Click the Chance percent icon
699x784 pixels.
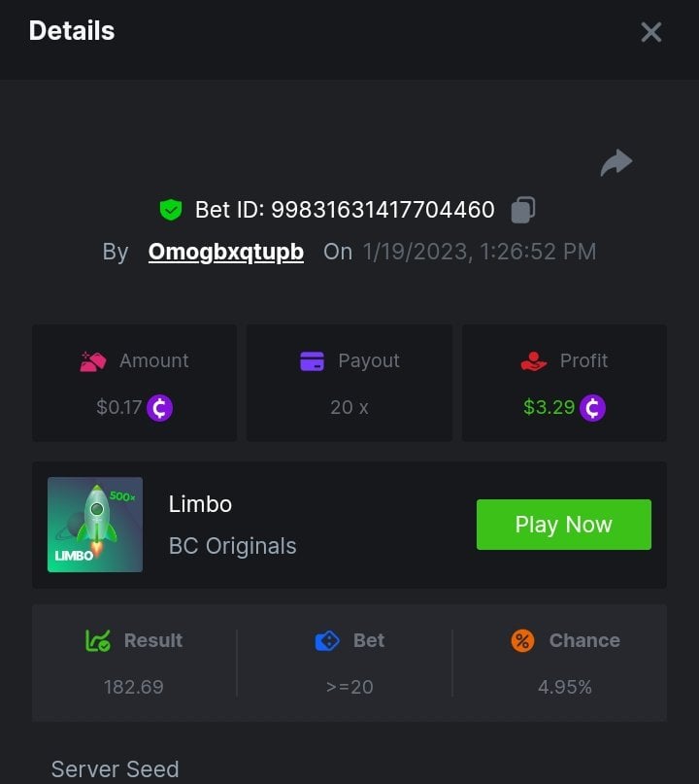pos(522,640)
